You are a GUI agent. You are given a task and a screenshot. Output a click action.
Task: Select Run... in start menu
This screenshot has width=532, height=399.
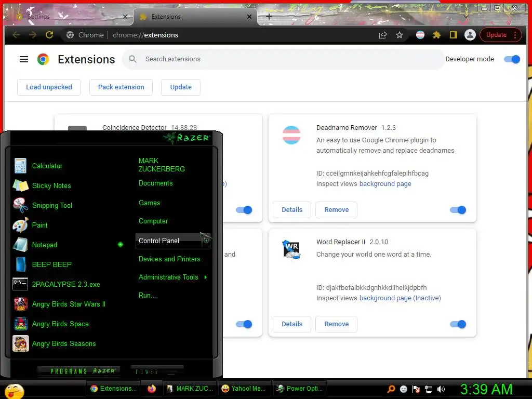coord(147,295)
